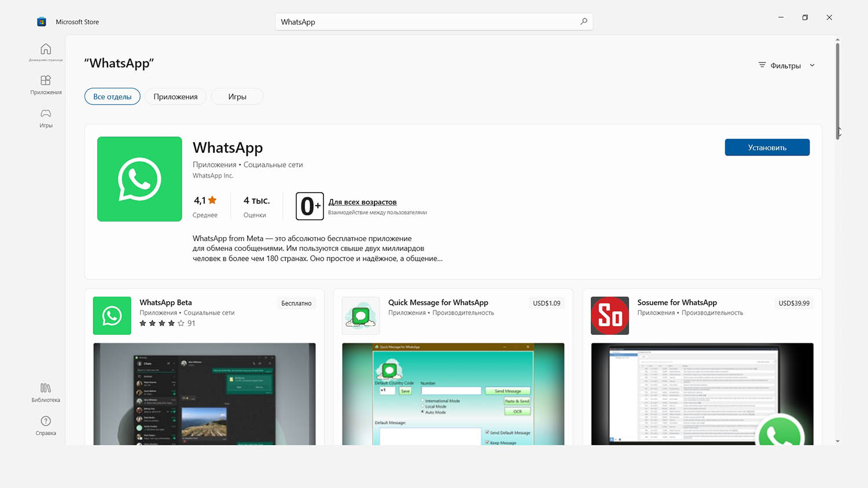Click the Microsoft Store logo
Image resolution: width=868 pixels, height=488 pixels.
41,21
